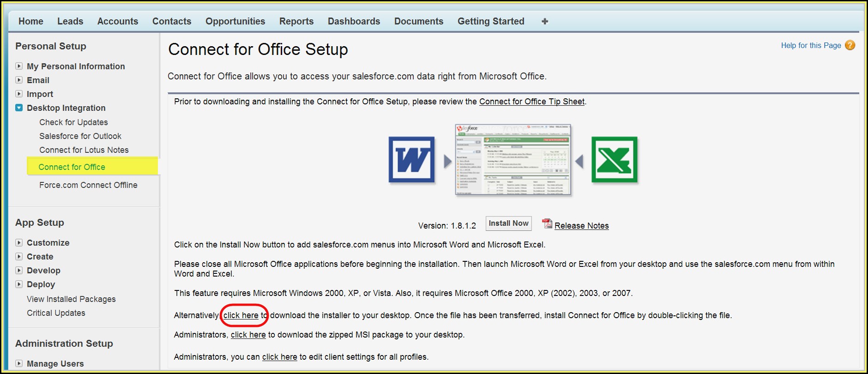Viewport: 868px width, 374px height.
Task: Click the Version: 1.8.1.2 text
Action: [447, 226]
